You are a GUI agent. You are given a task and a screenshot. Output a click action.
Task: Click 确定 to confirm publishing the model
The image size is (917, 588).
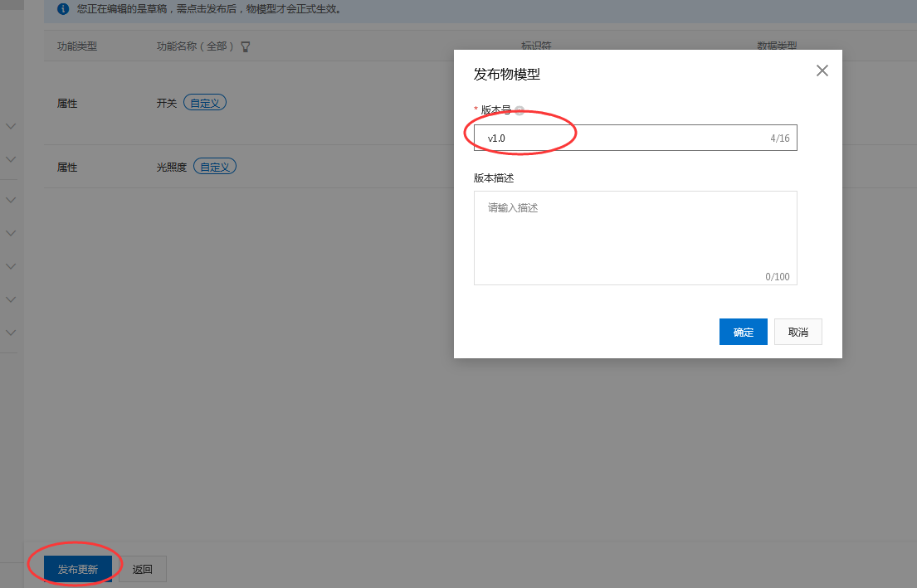coord(743,332)
